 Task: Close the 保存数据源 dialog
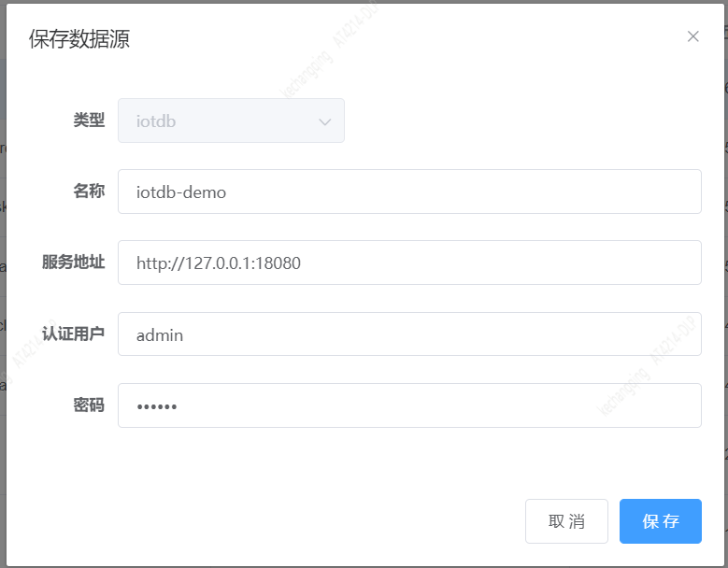tap(692, 36)
